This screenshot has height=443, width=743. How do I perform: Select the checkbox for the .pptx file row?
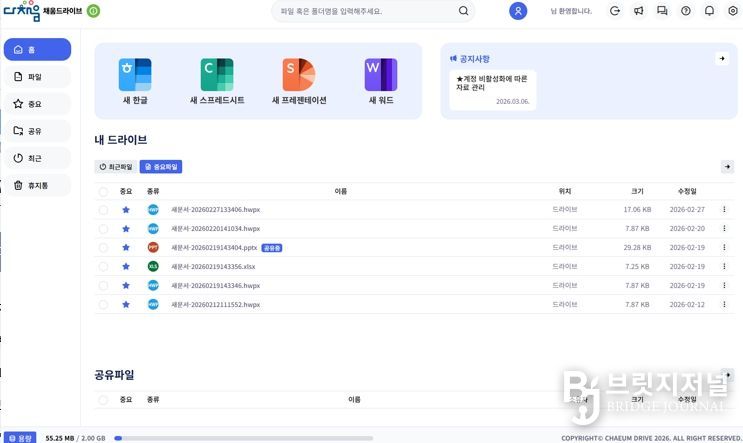103,247
